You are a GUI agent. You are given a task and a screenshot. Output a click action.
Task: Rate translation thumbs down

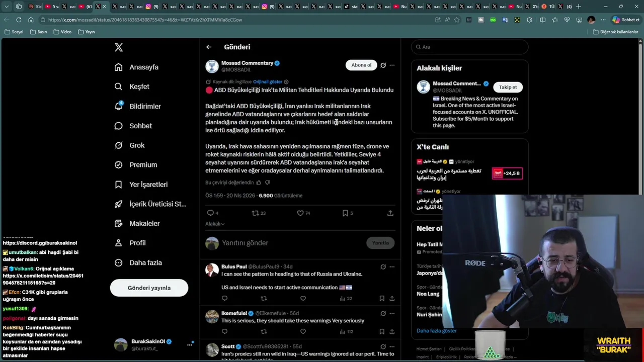268,183
